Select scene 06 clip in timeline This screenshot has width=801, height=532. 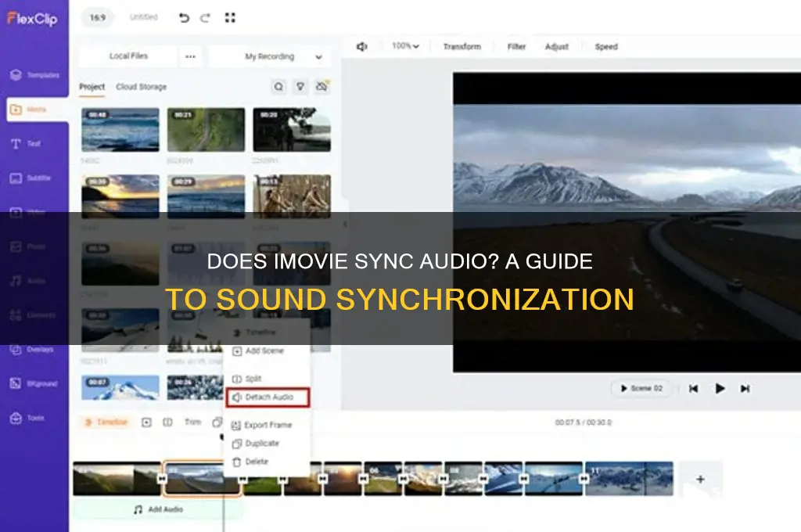(x=383, y=479)
